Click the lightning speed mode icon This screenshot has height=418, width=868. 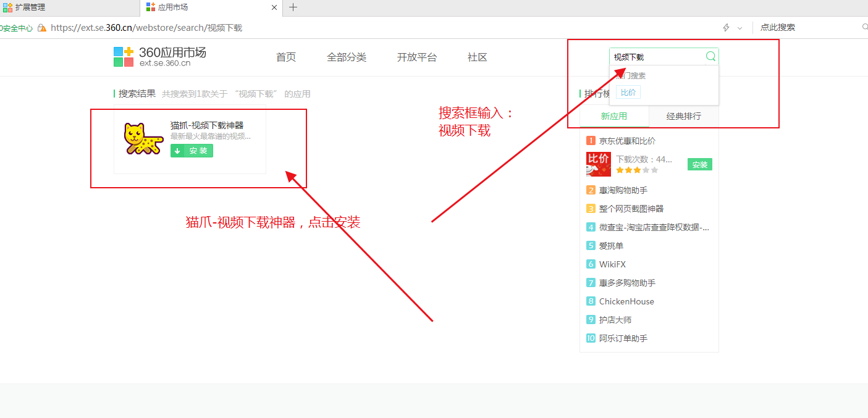click(726, 28)
